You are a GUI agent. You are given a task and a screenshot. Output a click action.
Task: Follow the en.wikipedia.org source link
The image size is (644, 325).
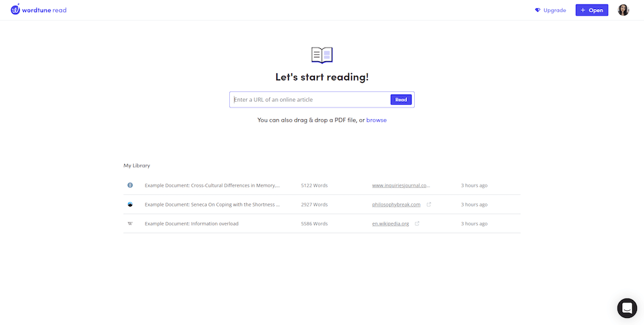390,224
